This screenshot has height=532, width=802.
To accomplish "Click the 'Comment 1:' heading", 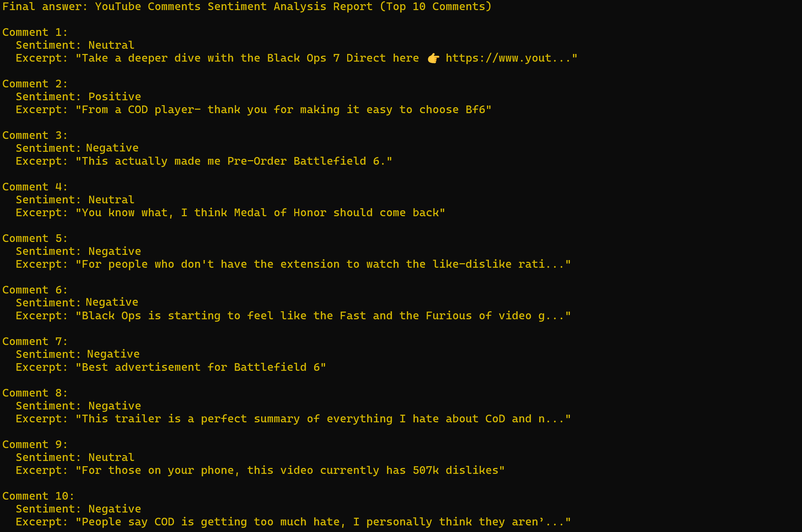I will coord(35,32).
